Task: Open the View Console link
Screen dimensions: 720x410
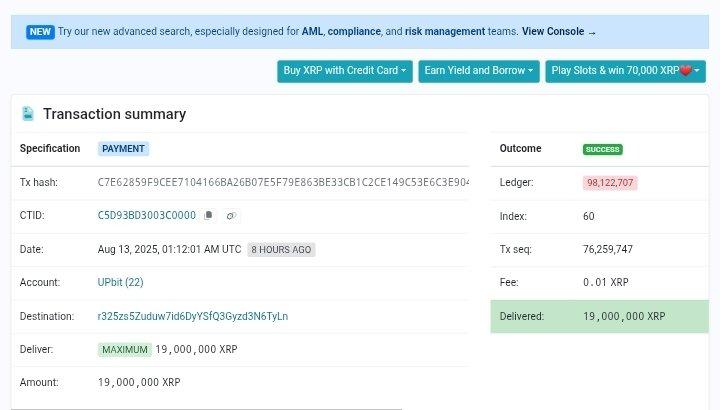Action: point(558,32)
